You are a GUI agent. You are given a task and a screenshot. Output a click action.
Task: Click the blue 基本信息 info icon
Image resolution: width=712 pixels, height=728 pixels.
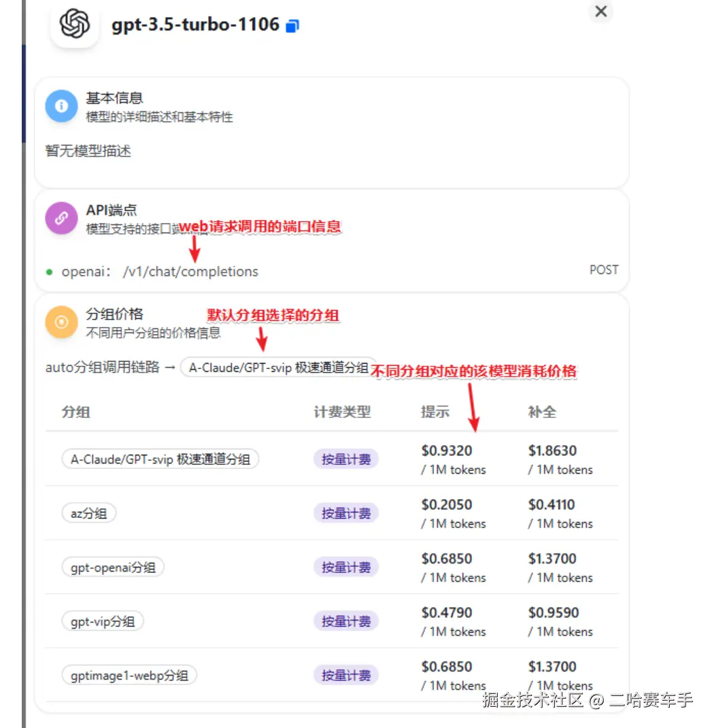click(61, 106)
